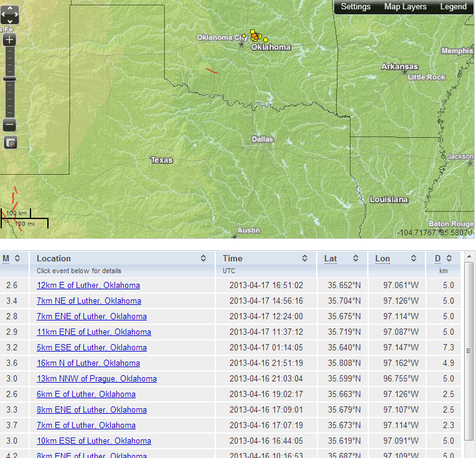Open 5km ESE of Luther event
This screenshot has width=476, height=458.
click(x=91, y=347)
